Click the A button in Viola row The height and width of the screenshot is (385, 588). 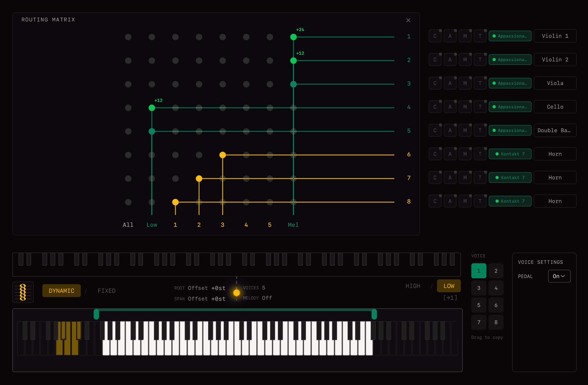pyautogui.click(x=450, y=83)
